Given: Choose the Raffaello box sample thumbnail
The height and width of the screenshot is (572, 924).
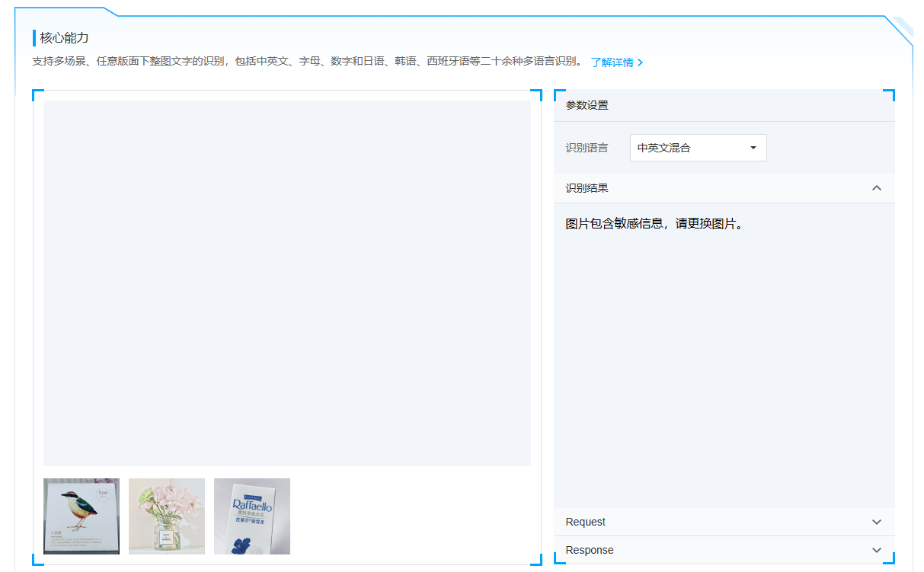Looking at the screenshot, I should pos(252,516).
